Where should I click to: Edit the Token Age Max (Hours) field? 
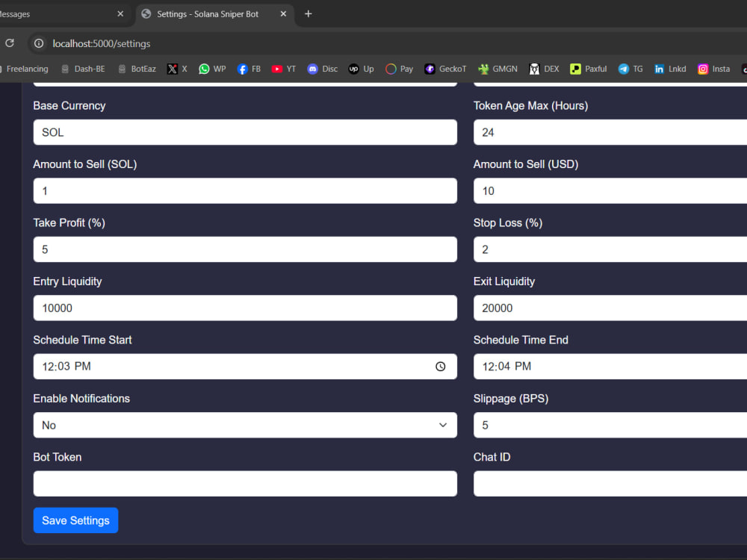click(610, 132)
